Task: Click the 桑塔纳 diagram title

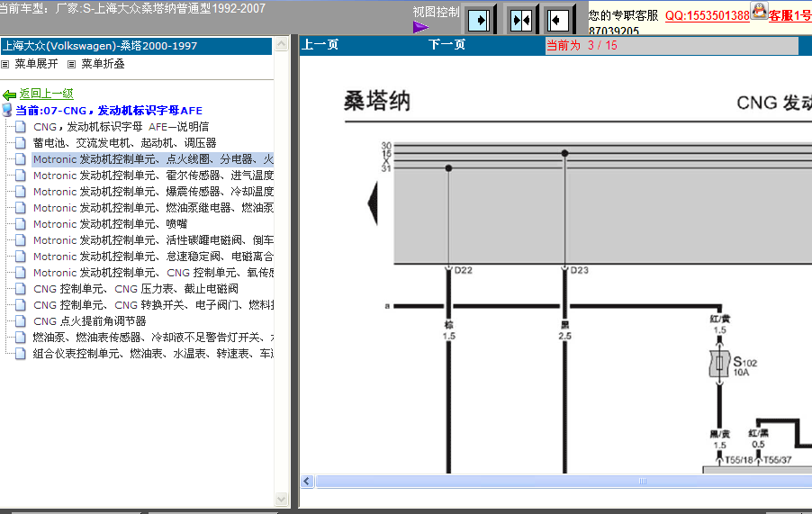Action: click(x=377, y=101)
